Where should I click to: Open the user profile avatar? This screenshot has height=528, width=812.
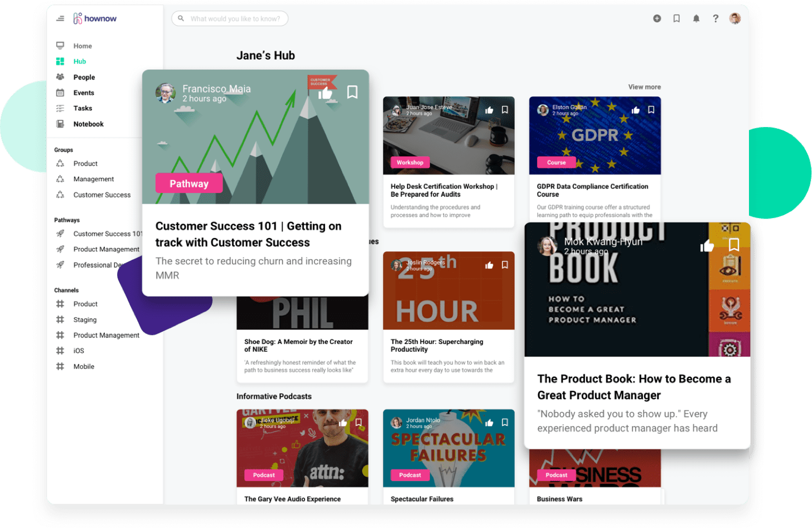click(x=735, y=18)
